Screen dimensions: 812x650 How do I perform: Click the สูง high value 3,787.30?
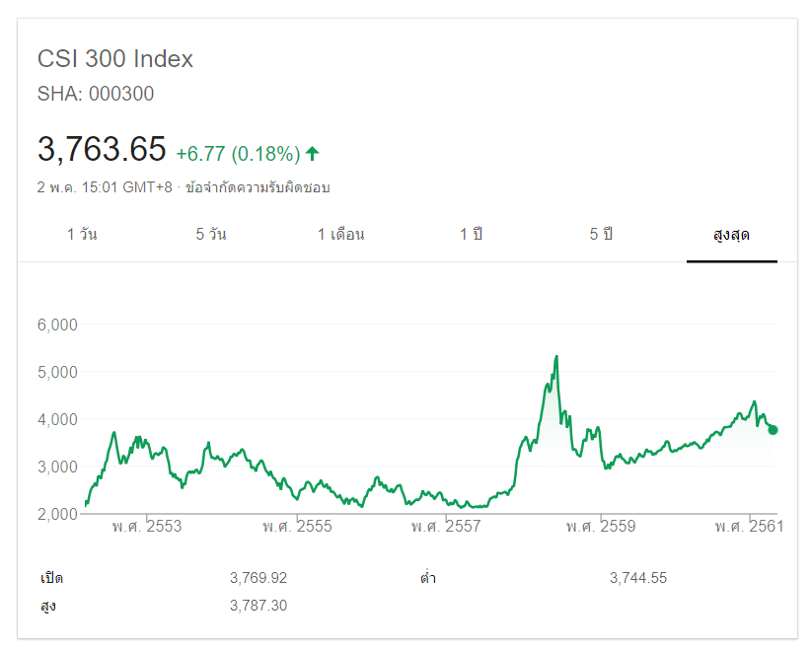point(258,606)
